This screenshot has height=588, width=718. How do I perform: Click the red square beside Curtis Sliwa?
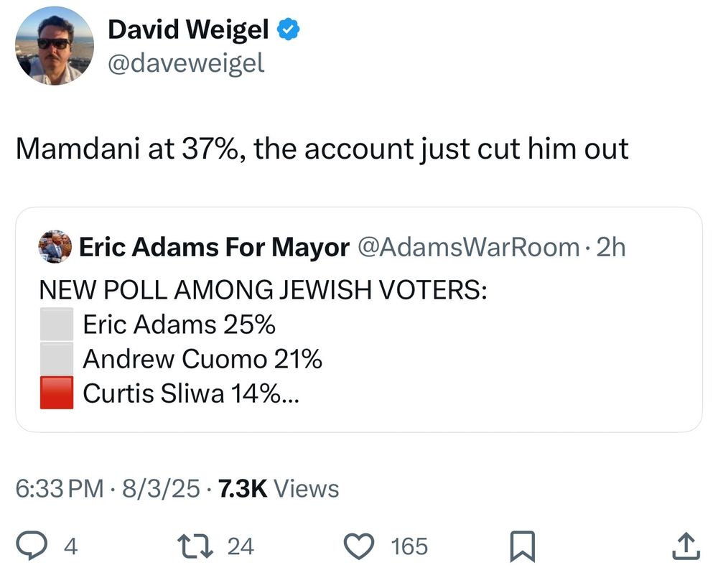tap(57, 393)
